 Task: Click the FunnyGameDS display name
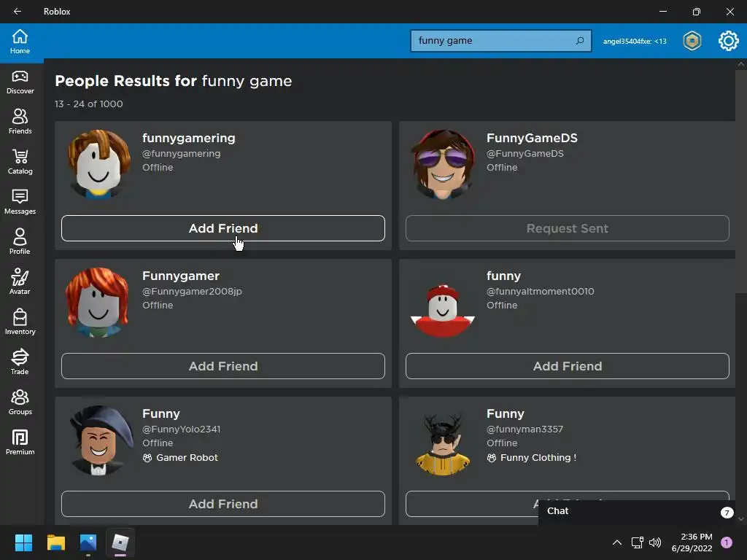(x=532, y=138)
